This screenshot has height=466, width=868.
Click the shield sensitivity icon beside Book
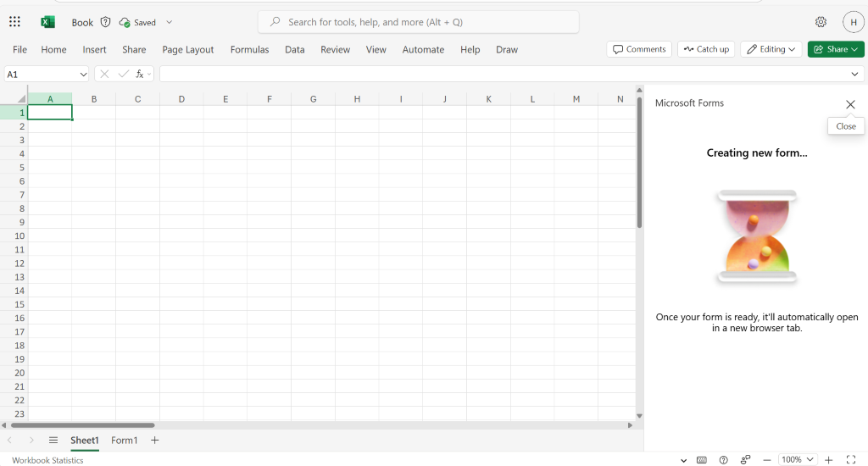tap(106, 22)
